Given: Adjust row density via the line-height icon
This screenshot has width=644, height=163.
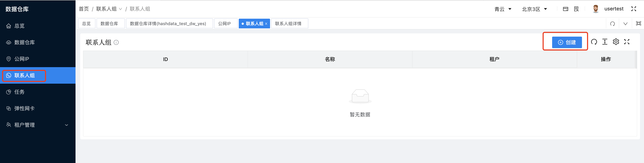Looking at the screenshot, I should [x=605, y=42].
